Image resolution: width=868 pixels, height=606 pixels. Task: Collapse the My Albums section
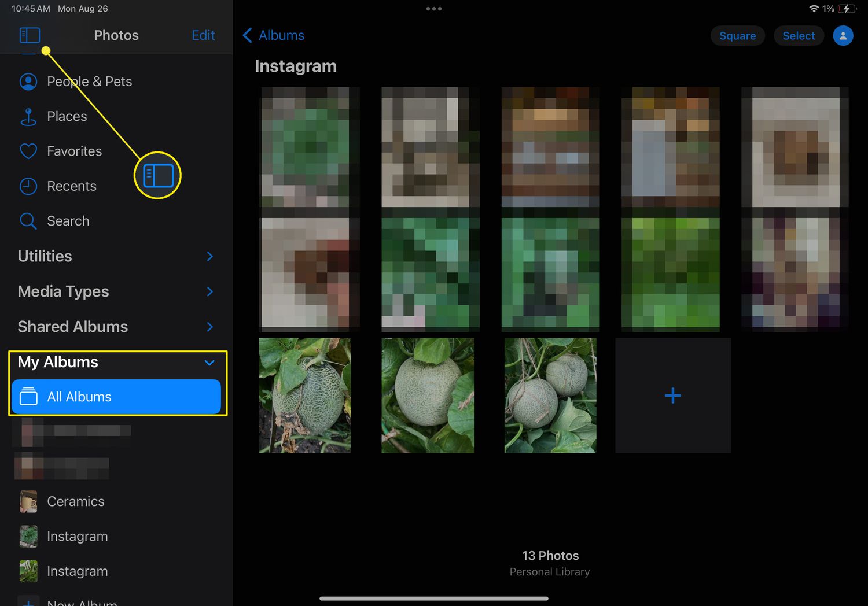(x=209, y=363)
